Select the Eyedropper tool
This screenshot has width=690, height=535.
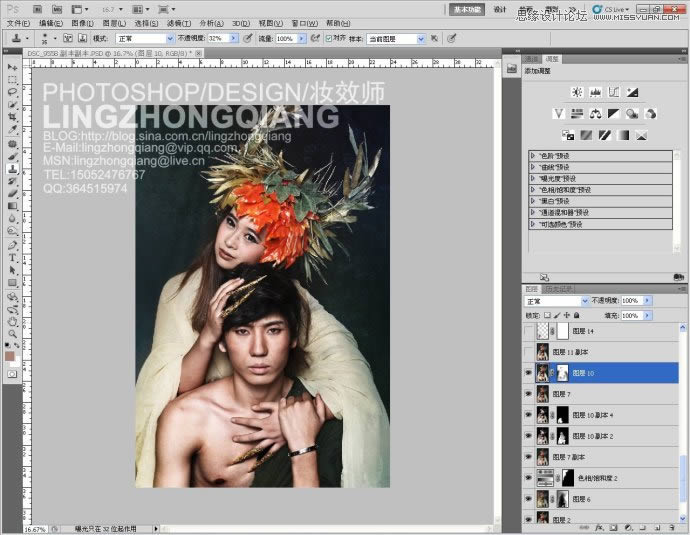coord(12,130)
